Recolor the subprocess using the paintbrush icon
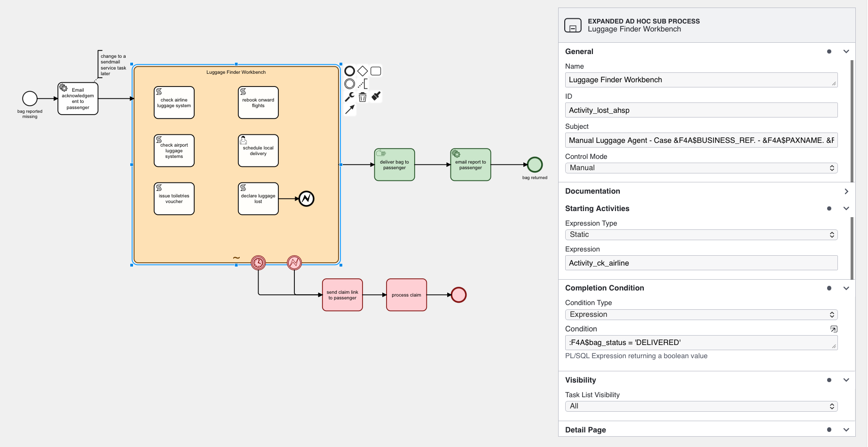This screenshot has width=868, height=447. (375, 96)
